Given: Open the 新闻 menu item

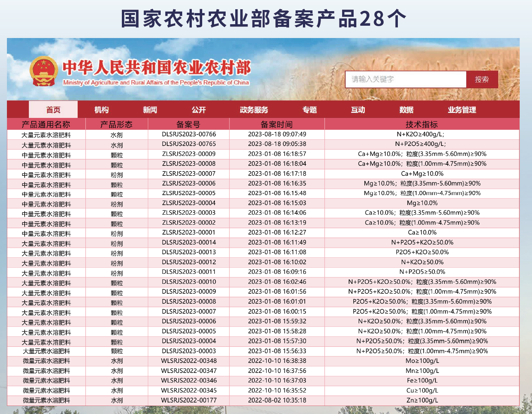Looking at the screenshot, I should pyautogui.click(x=150, y=110).
